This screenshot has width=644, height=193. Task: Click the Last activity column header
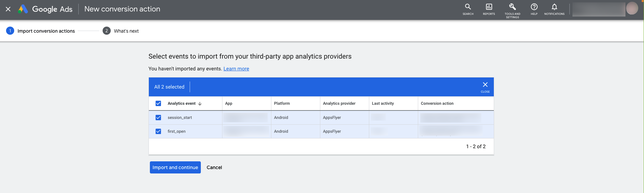(x=383, y=103)
